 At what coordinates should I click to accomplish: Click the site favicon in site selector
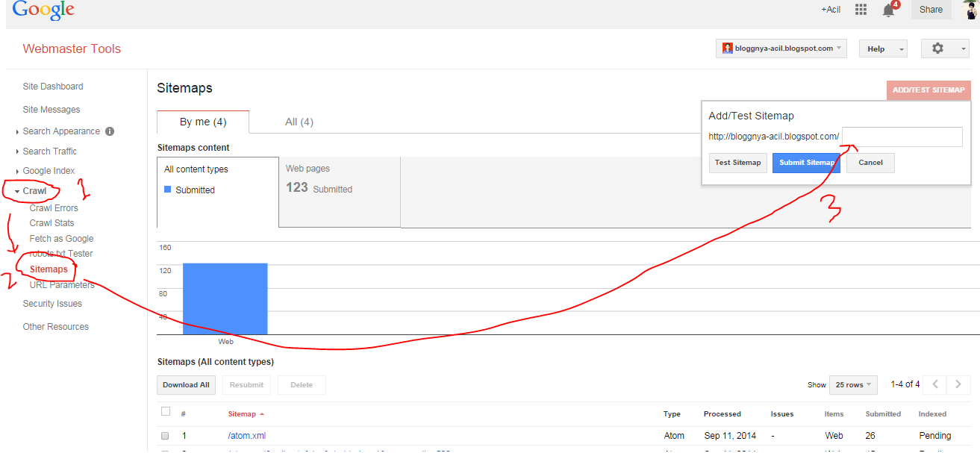tap(727, 49)
